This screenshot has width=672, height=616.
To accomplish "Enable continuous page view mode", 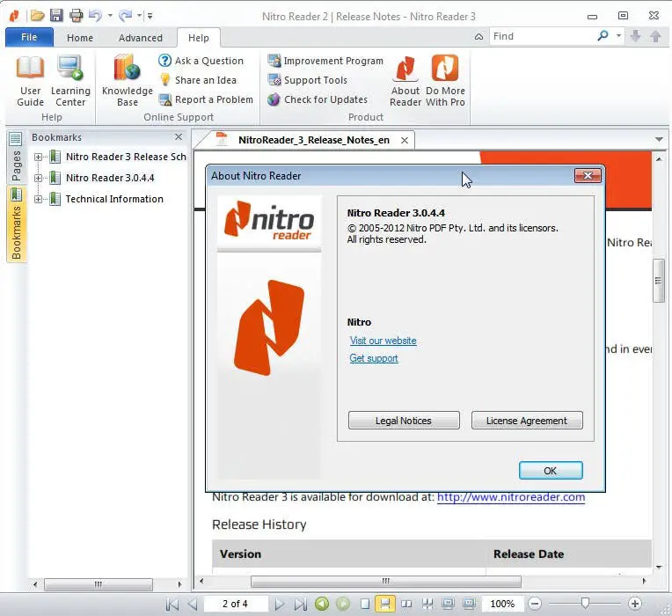I will pos(385,604).
